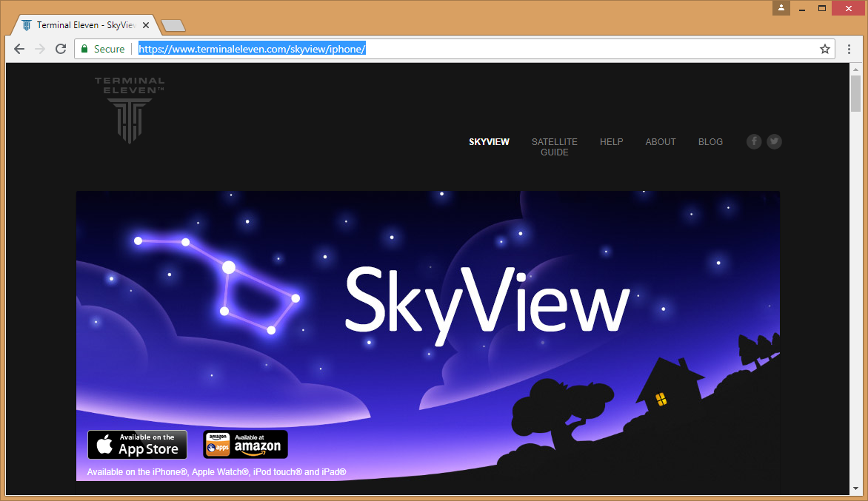Click the scrollbar down arrow
The height and width of the screenshot is (501, 868).
coord(856,489)
